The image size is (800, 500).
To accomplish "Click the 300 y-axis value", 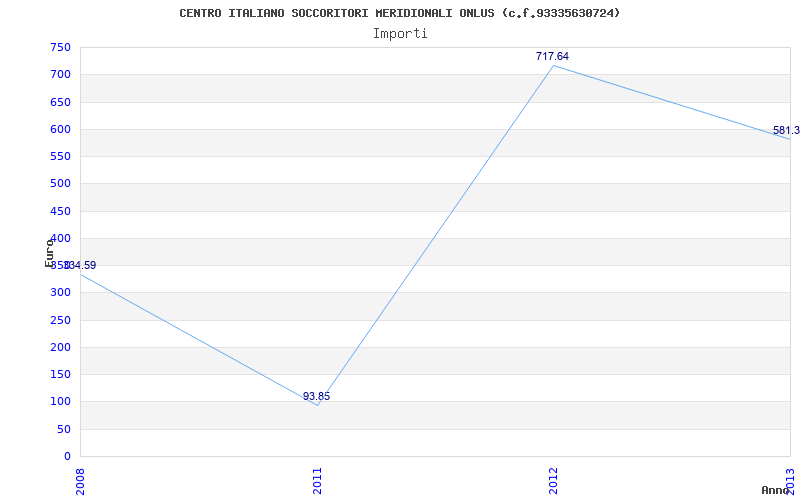I will click(60, 293).
